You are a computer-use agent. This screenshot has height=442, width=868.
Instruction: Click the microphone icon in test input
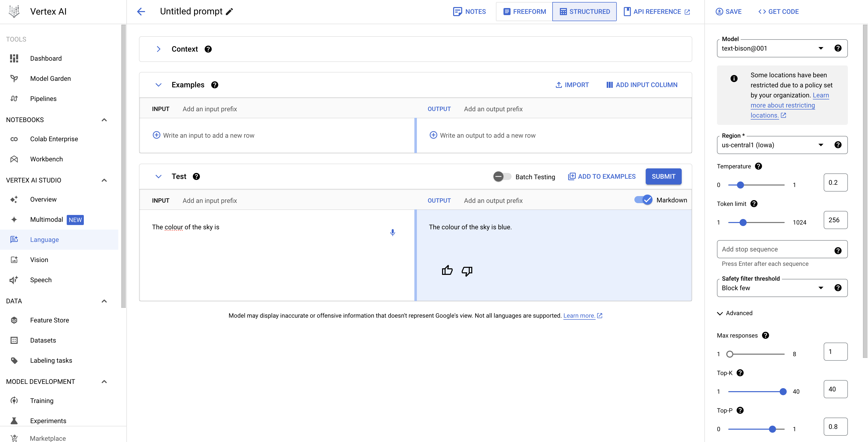coord(392,233)
